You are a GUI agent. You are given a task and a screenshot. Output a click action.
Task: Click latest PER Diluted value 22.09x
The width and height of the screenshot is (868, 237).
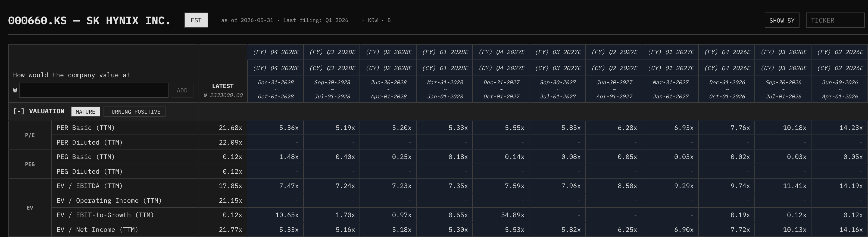[x=230, y=142]
